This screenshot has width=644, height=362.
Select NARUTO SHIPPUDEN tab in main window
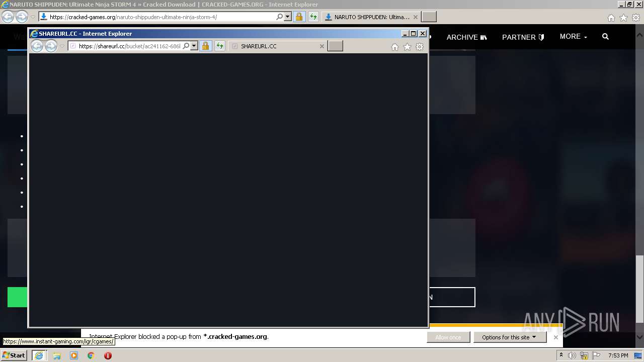point(371,17)
